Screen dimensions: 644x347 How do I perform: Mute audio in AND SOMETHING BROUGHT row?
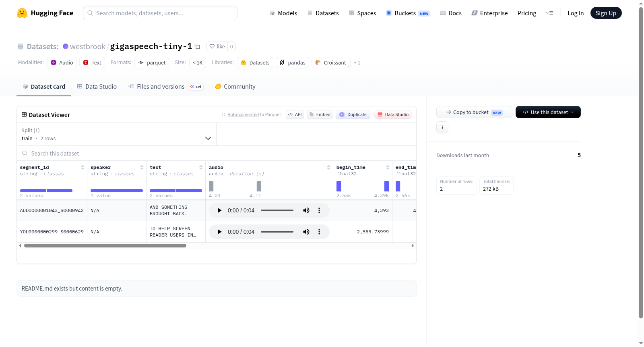tap(306, 210)
